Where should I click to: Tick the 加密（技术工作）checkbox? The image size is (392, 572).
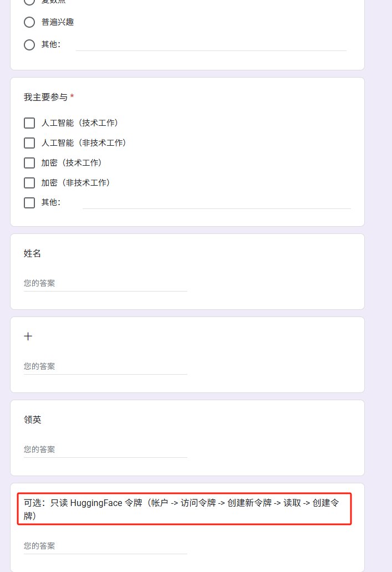(x=29, y=163)
